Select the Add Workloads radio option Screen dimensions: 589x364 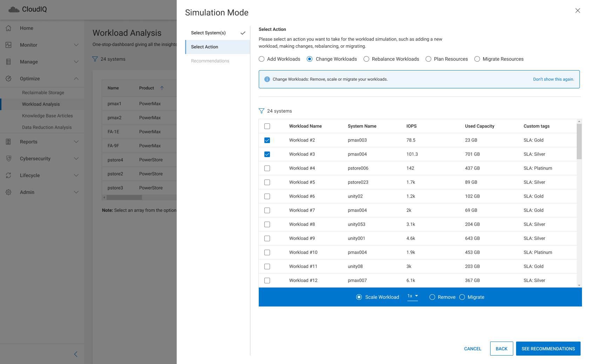[x=262, y=59]
